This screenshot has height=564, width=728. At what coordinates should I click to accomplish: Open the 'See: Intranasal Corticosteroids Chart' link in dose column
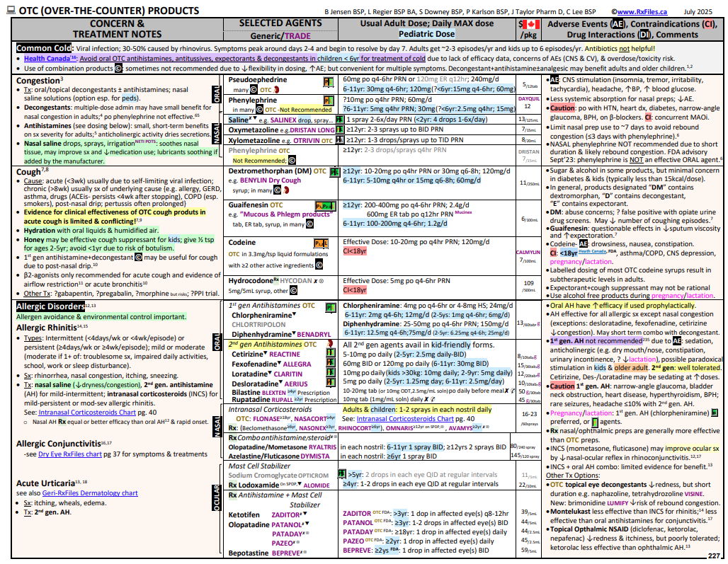405,419
